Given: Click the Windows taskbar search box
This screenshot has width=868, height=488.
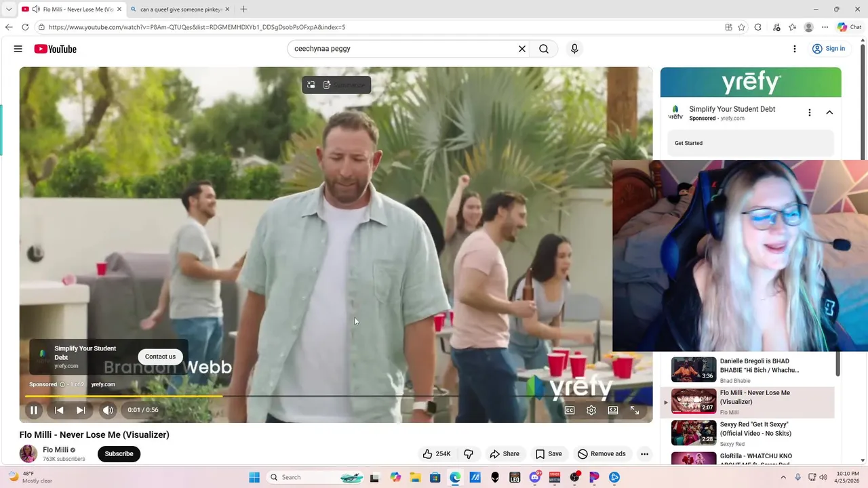Looking at the screenshot, I should 315,477.
